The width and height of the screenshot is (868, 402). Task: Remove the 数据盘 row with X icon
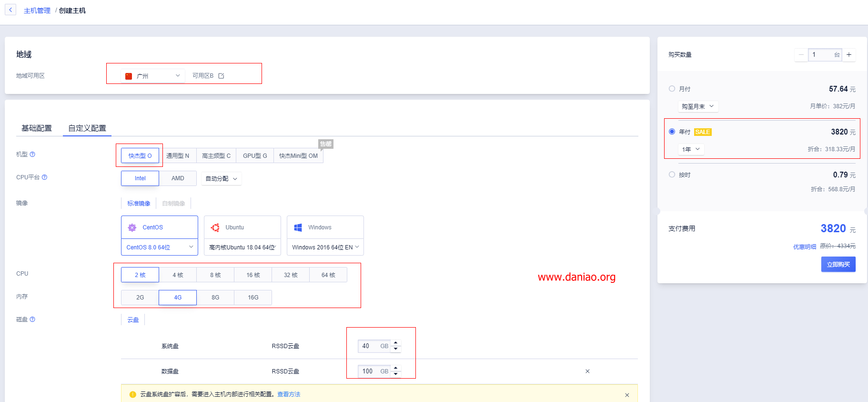[x=587, y=371]
